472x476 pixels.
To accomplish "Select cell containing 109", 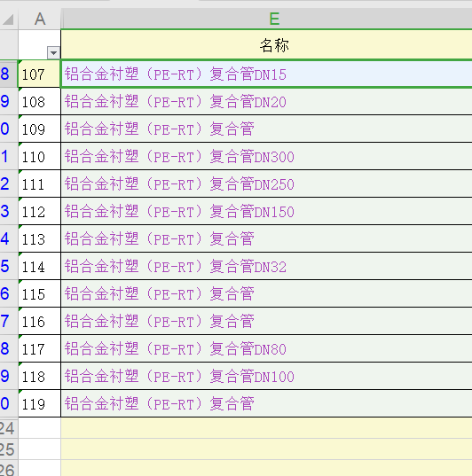I will coord(40,129).
